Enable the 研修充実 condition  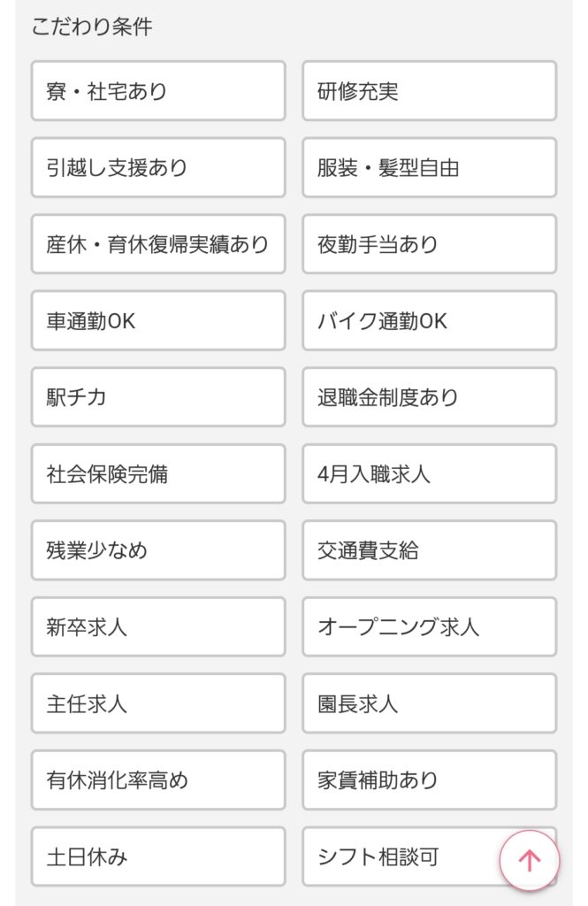pyautogui.click(x=429, y=91)
